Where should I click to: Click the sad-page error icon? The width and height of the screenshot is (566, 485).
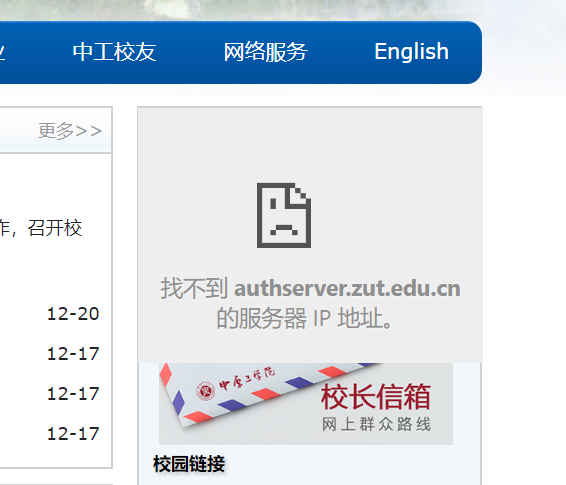tap(284, 215)
